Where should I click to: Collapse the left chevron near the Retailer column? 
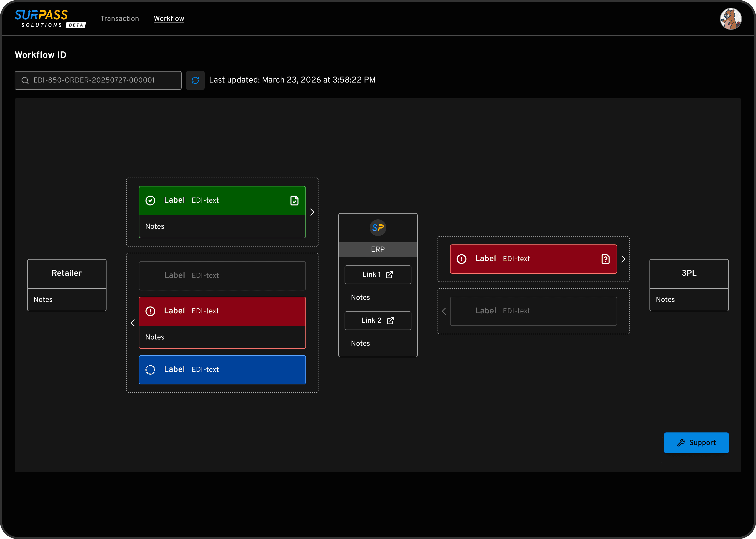tap(133, 322)
